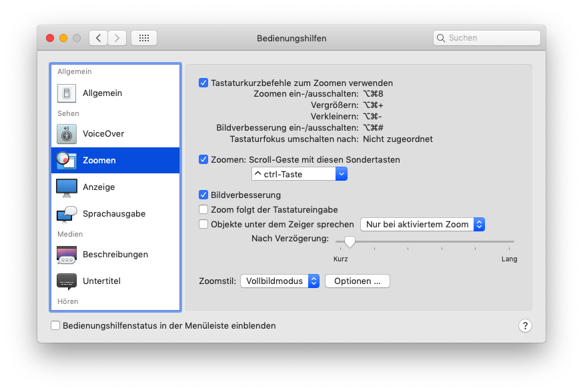Viewport: 583px width, 392px height.
Task: Select the Anzeige monitor icon
Action: tap(67, 187)
